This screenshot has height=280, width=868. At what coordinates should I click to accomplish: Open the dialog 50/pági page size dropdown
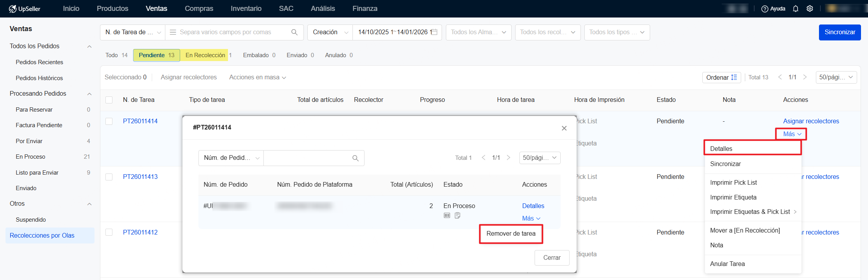(540, 158)
